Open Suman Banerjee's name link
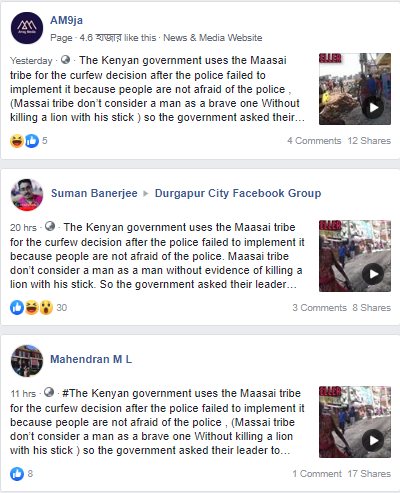The image size is (400, 493). (94, 193)
